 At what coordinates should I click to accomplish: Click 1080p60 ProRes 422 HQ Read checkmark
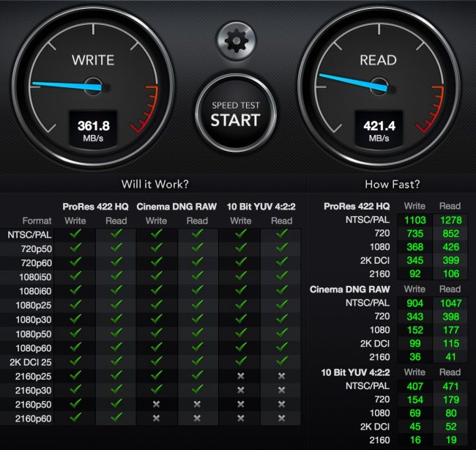click(x=116, y=347)
